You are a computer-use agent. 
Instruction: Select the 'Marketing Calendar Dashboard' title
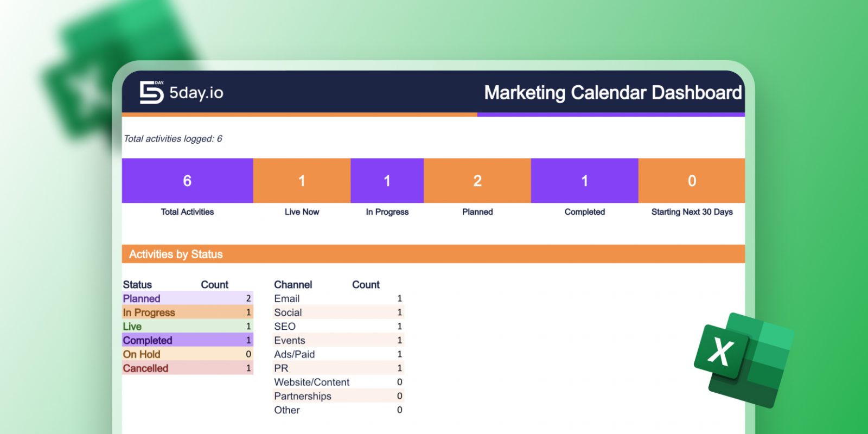[613, 93]
